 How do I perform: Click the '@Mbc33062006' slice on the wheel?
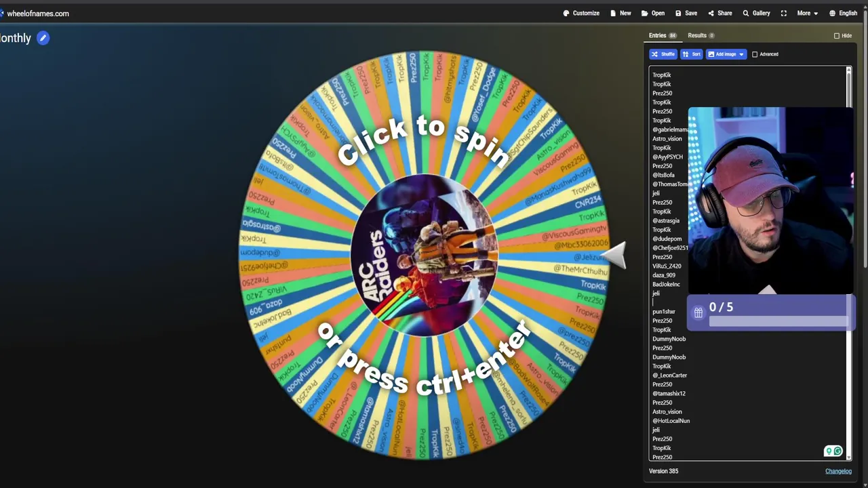(580, 244)
